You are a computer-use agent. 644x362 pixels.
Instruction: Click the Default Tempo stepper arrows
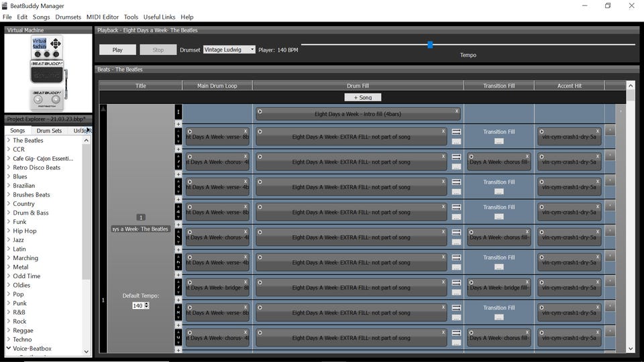(x=147, y=306)
